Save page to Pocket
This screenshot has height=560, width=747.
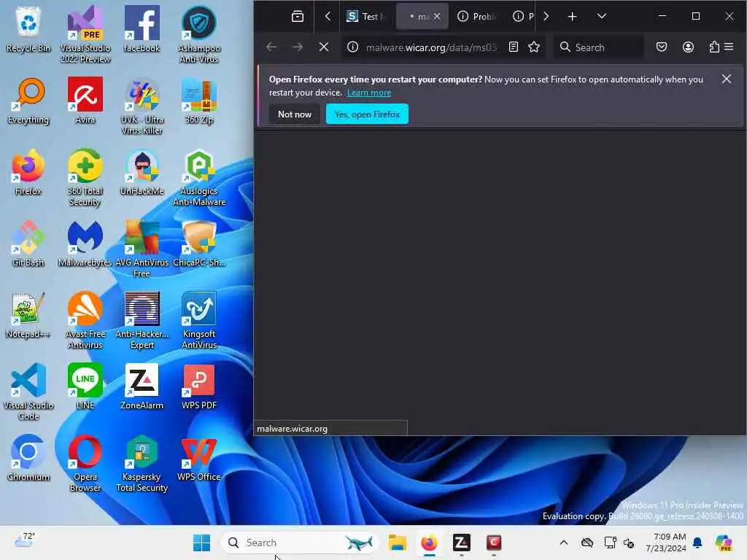(661, 47)
